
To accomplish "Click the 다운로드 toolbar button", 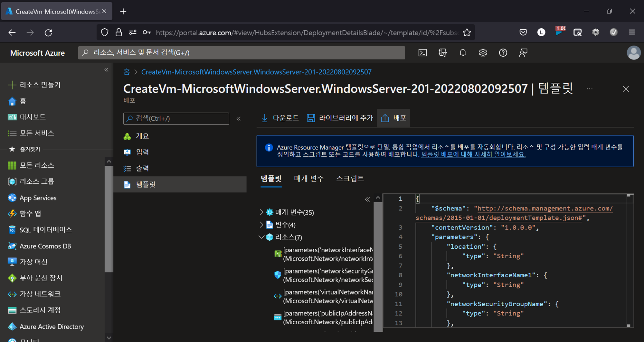I will click(279, 118).
